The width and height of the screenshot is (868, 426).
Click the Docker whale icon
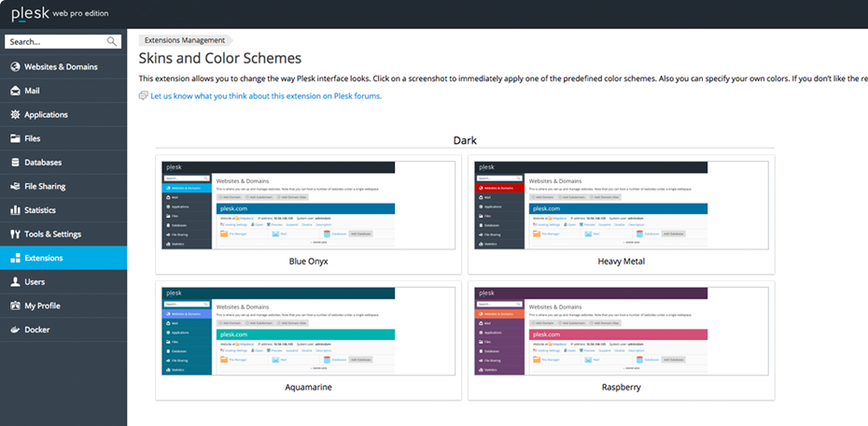tap(16, 330)
